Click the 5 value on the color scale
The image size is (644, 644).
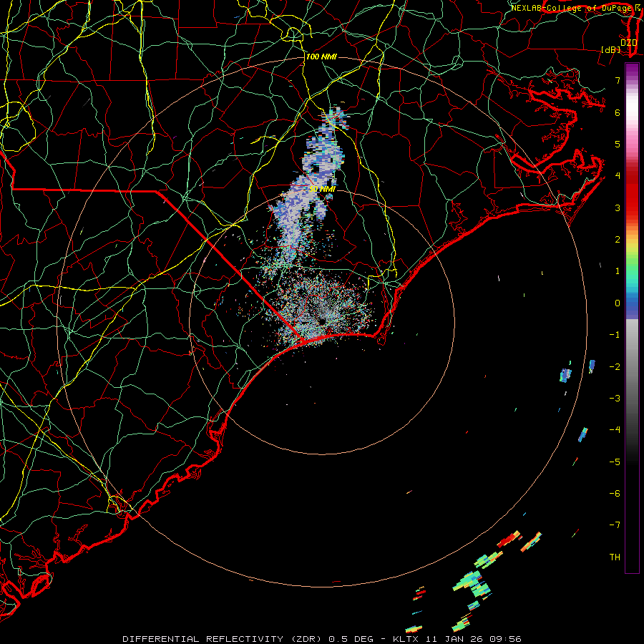pyautogui.click(x=618, y=144)
